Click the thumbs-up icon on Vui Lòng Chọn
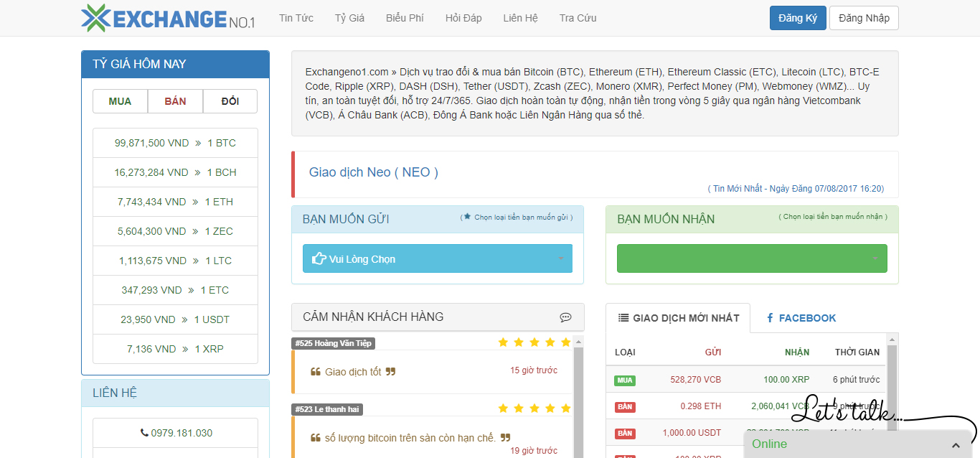This screenshot has width=980, height=458. click(x=319, y=259)
